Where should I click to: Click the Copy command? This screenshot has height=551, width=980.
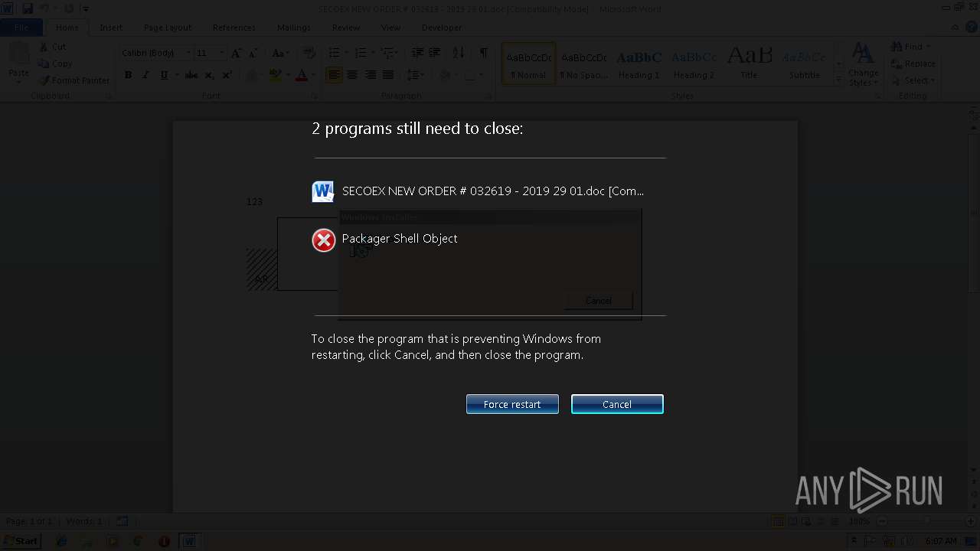55,64
